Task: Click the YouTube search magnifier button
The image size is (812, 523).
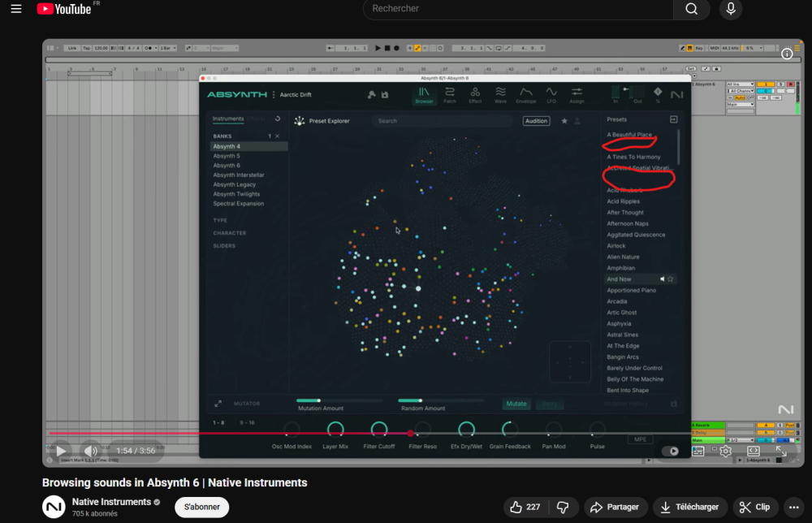Action: pos(691,9)
